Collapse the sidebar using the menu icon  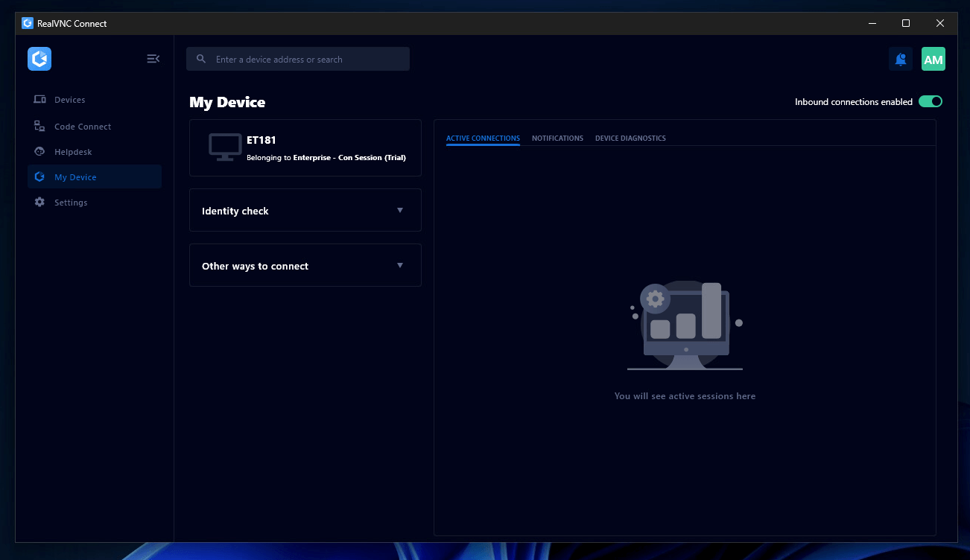click(x=153, y=59)
